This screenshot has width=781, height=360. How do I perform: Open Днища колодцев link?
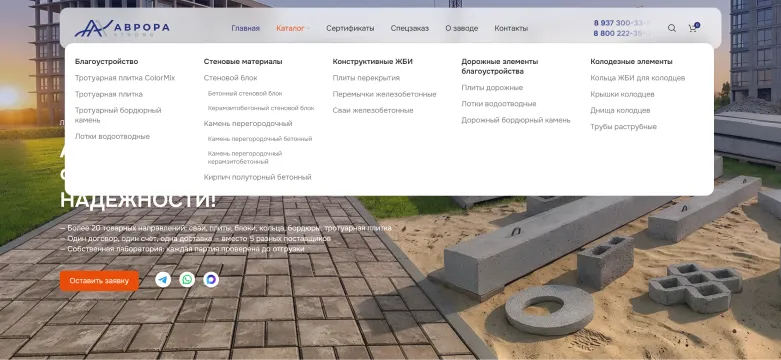click(620, 111)
